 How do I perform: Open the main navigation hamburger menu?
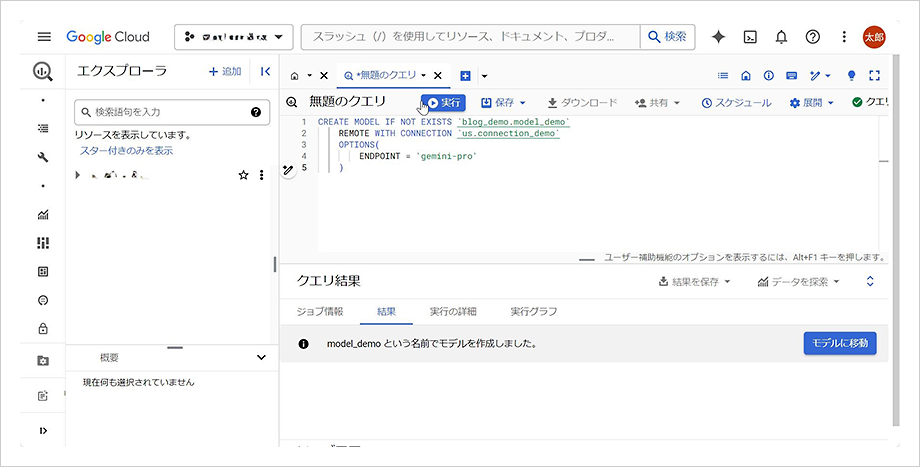click(x=44, y=37)
